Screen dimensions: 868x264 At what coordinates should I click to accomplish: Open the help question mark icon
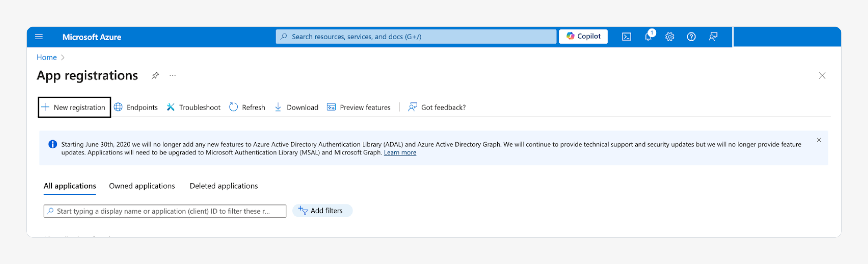(x=691, y=37)
